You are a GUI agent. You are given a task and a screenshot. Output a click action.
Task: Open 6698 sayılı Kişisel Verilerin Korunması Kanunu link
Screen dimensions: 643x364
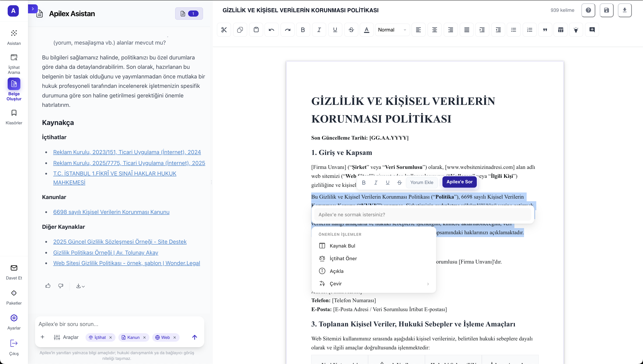click(111, 212)
